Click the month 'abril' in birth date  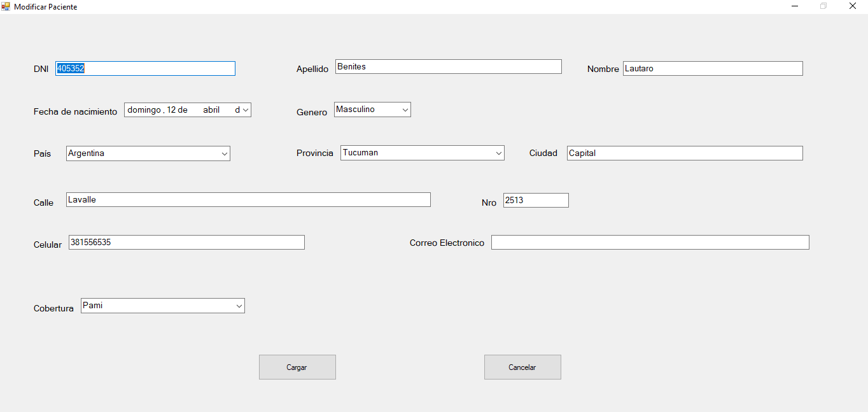[x=211, y=110]
